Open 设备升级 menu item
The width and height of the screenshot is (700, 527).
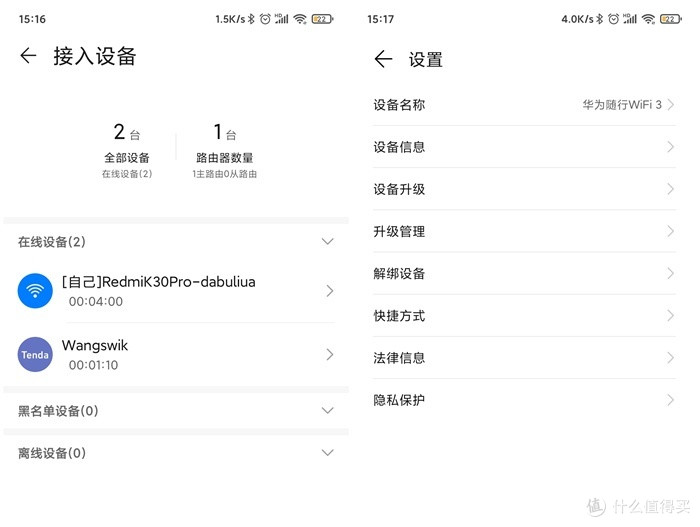[x=400, y=189]
